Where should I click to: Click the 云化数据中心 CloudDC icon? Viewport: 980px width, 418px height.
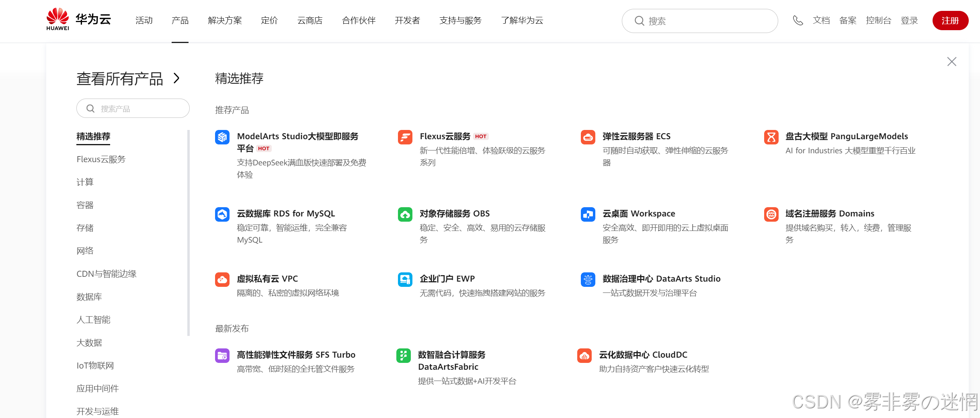(x=584, y=356)
